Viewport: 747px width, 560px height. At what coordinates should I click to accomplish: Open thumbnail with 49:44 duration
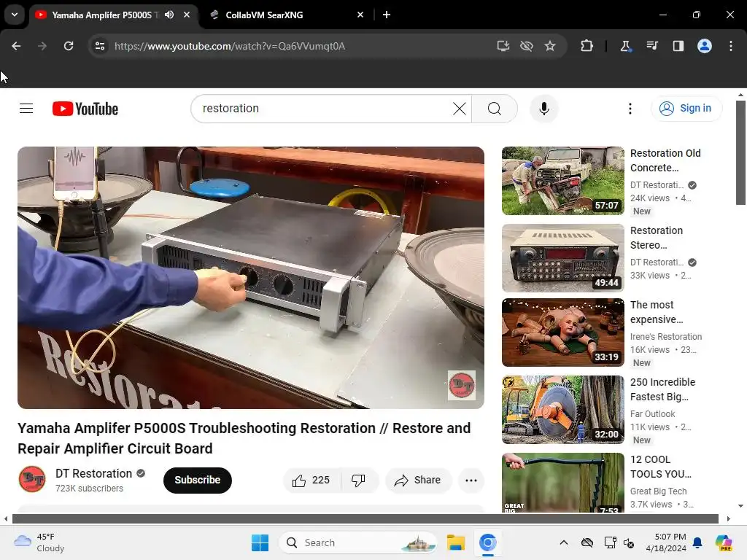click(x=562, y=258)
